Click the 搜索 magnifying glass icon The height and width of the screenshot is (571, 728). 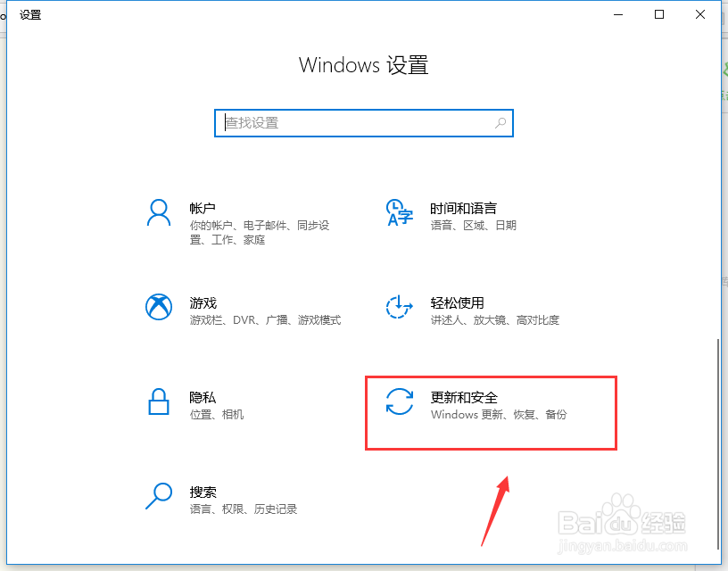[x=159, y=496]
